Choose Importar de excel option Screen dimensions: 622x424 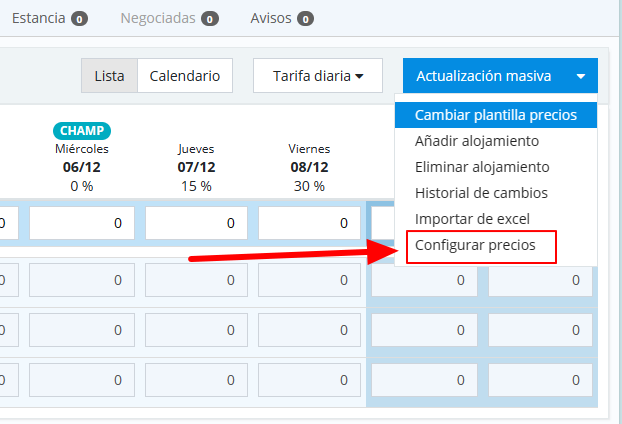(x=472, y=219)
